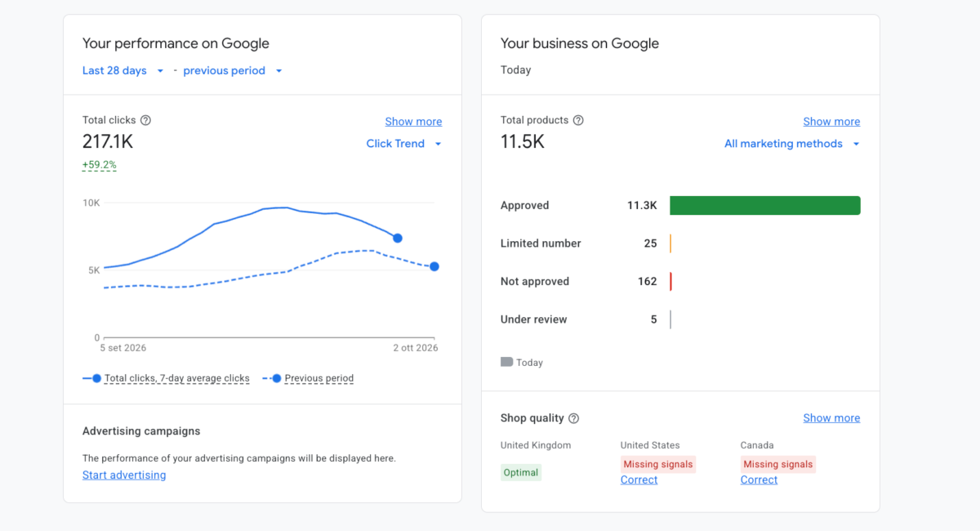Click the end point of the solid clicks line
The width and height of the screenshot is (980, 531).
click(398, 239)
